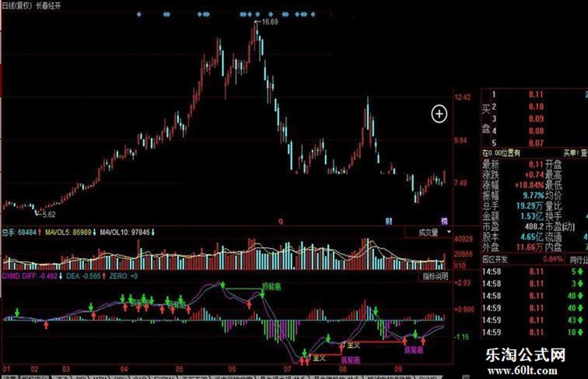Screen dimensions: 588x379
Task: Click the dropdown arrow next to 成交量
Action: (449, 232)
